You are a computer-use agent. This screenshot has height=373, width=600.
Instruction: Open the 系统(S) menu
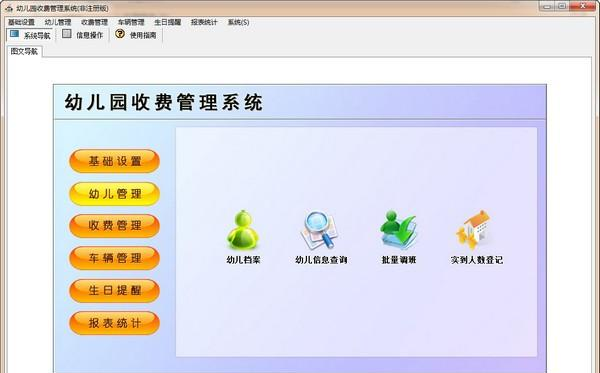click(x=238, y=22)
